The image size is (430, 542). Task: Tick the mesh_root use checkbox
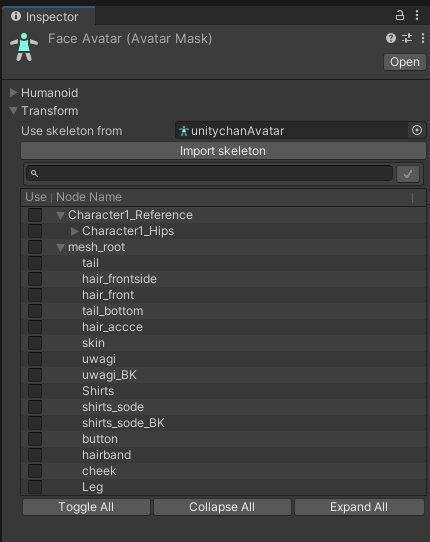(x=35, y=247)
